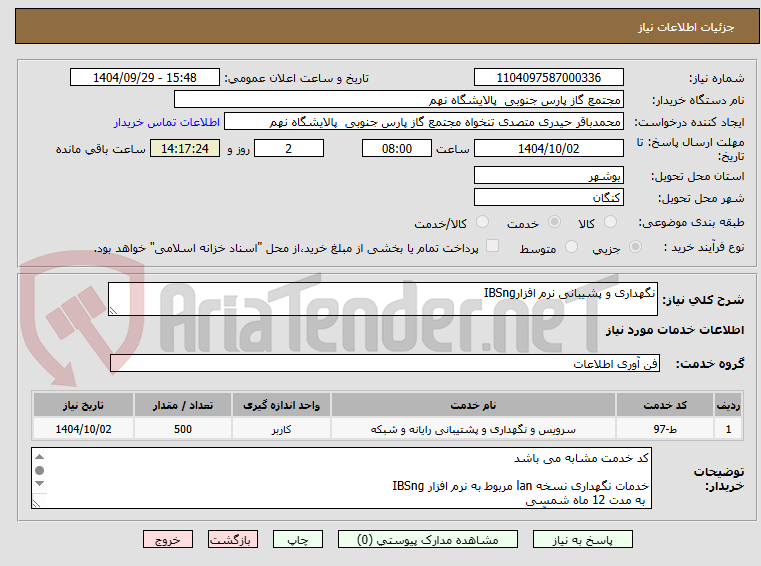This screenshot has height=566, width=761.
Task: Select the متوسط purchase type radio
Action: (x=572, y=247)
